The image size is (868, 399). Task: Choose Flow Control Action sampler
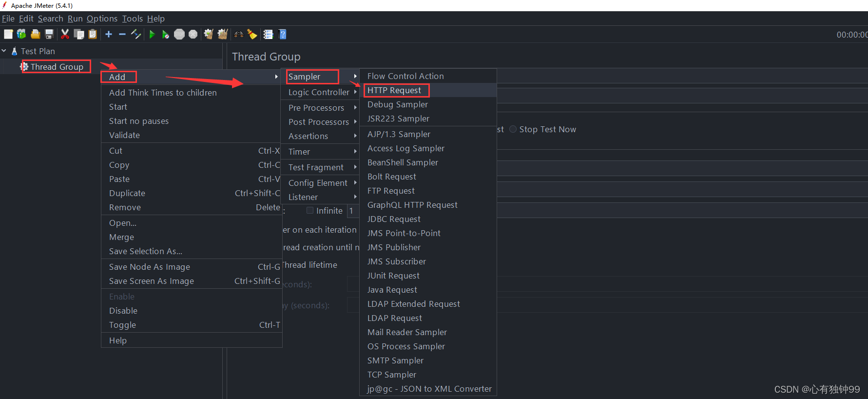click(428, 76)
